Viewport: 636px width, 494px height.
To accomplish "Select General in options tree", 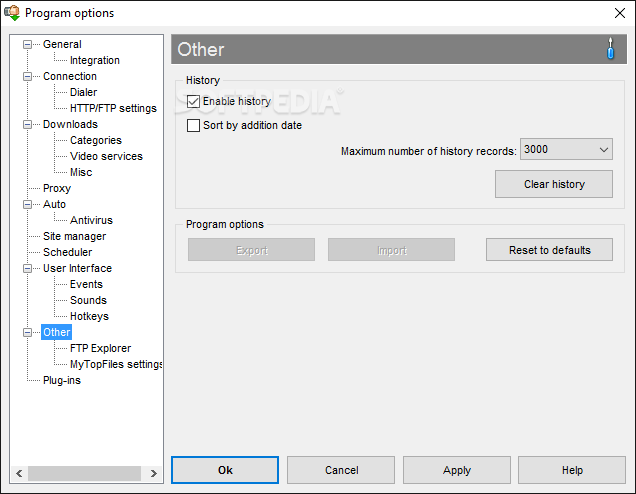I will tap(62, 44).
